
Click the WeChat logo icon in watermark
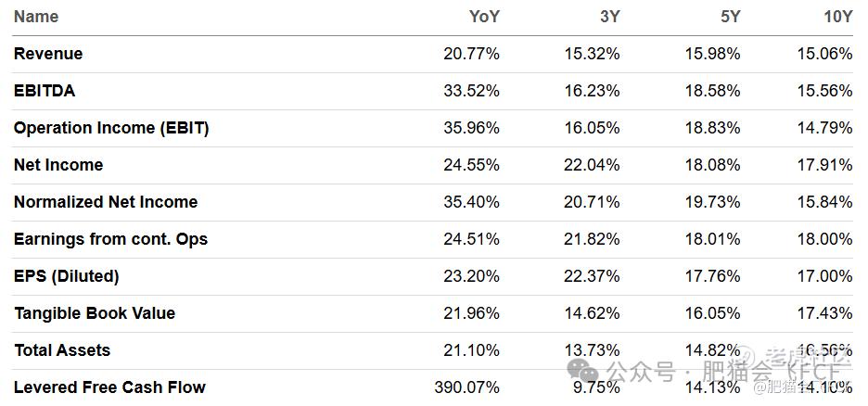click(x=584, y=370)
